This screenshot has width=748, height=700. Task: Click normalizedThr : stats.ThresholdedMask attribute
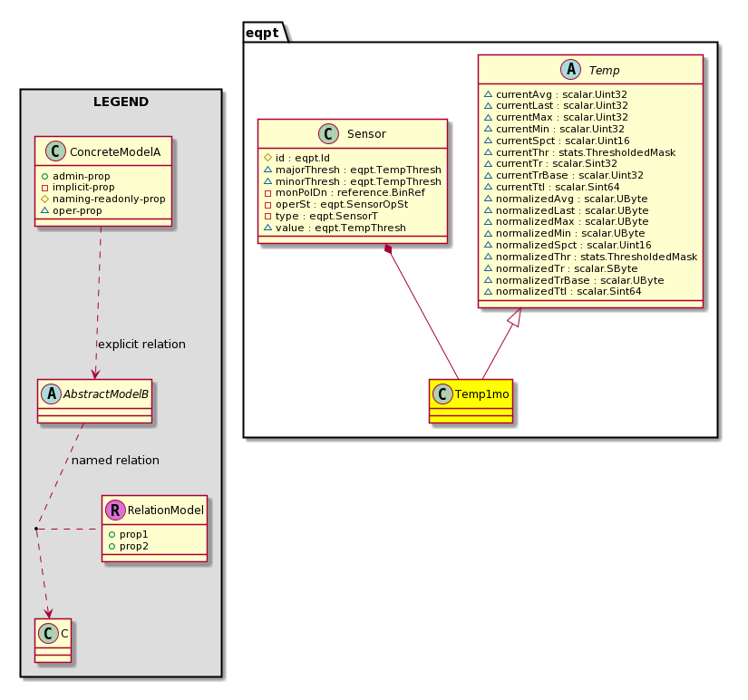click(x=597, y=257)
